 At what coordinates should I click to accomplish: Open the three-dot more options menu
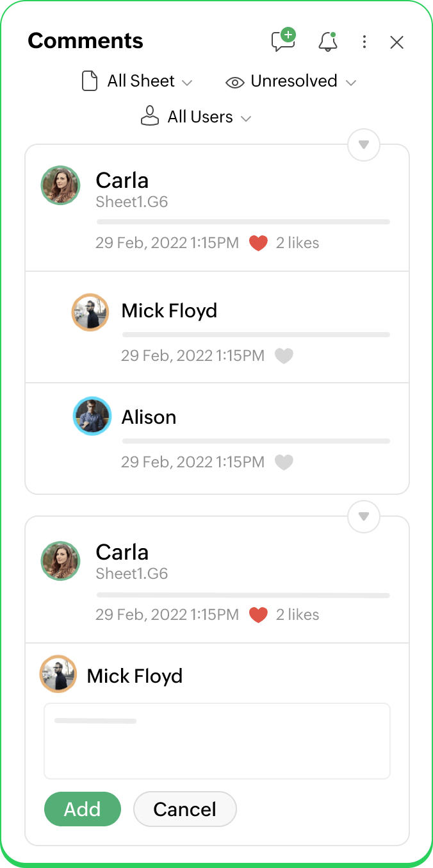[364, 42]
